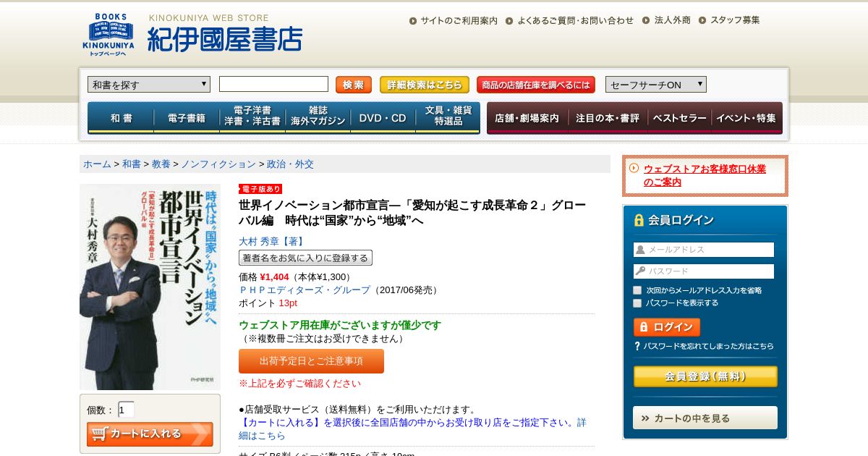Focus the 個数 quantity input field
This screenshot has height=456, width=868.
tap(126, 410)
